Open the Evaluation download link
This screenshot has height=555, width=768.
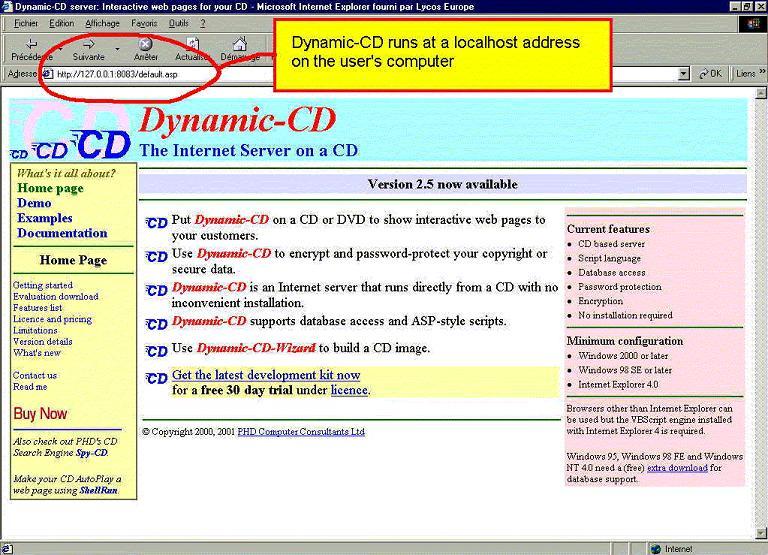(x=55, y=296)
